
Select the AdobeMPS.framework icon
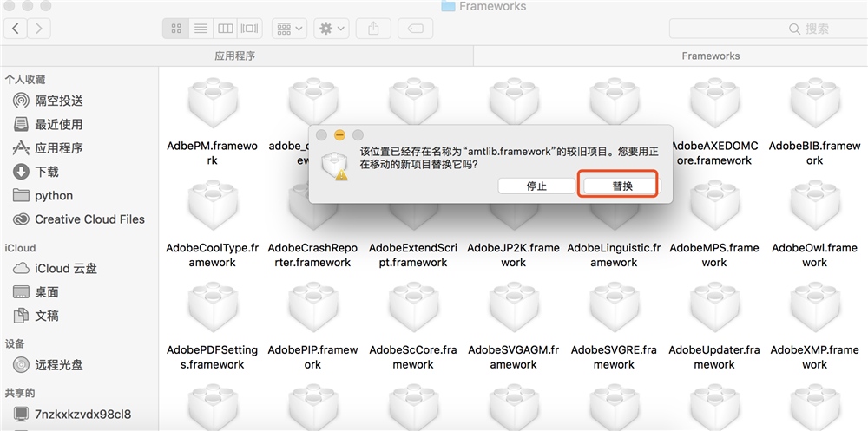coord(714,206)
